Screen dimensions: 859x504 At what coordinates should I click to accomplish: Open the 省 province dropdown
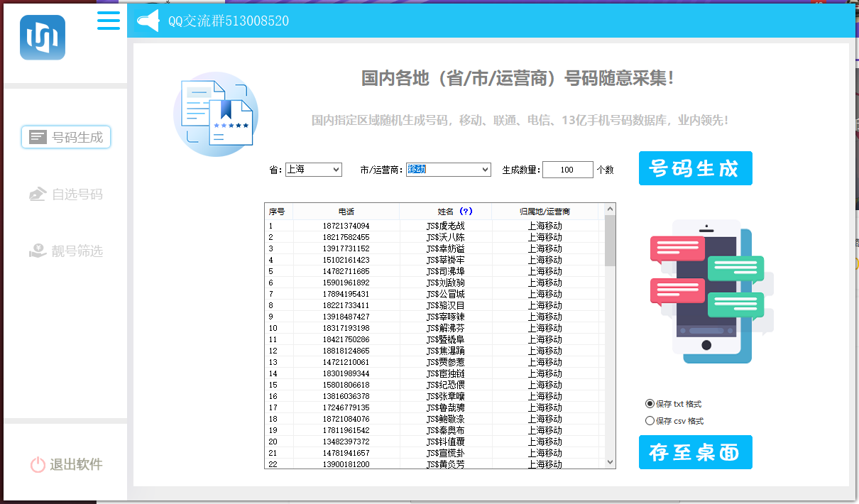tap(313, 169)
